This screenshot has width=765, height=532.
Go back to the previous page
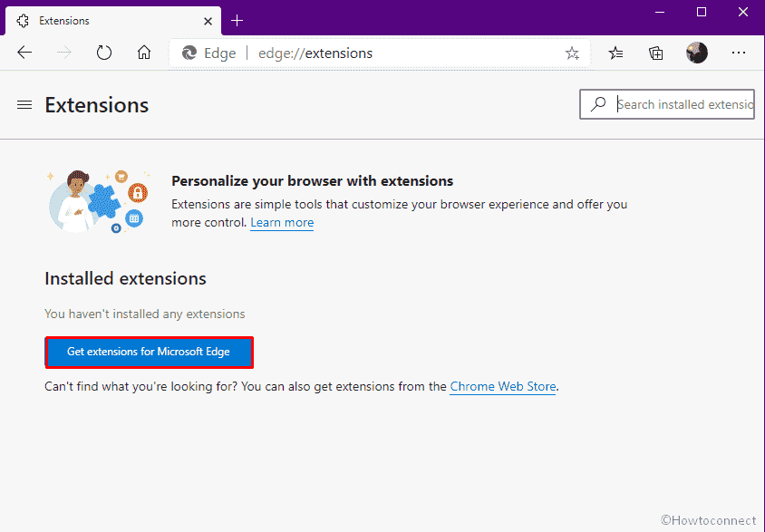pyautogui.click(x=24, y=53)
